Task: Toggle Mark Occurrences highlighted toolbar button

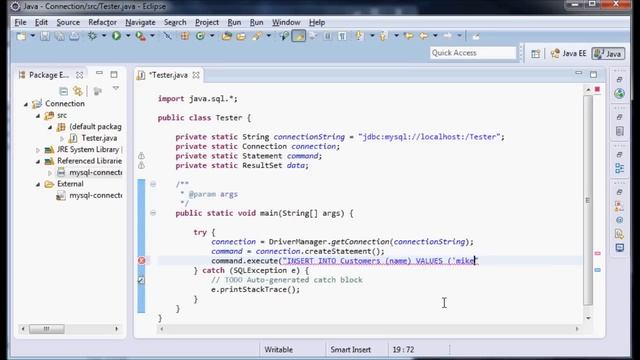Action: (x=299, y=36)
